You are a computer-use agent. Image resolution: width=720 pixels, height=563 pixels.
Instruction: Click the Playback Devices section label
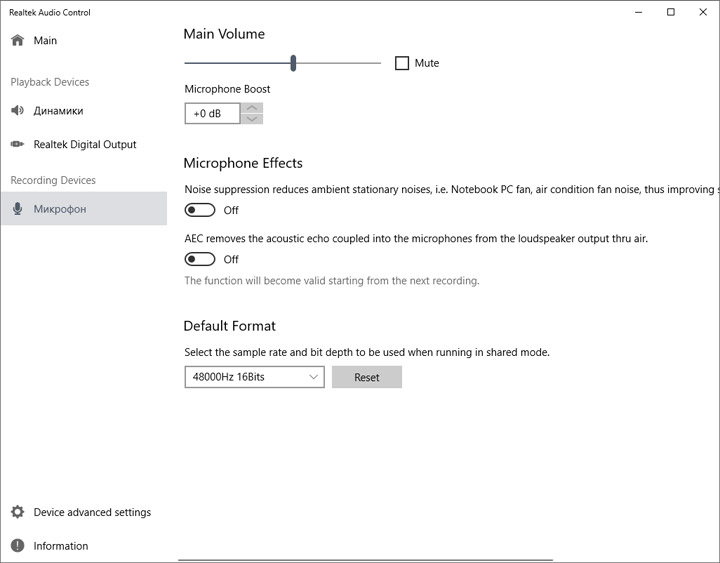coord(50,82)
